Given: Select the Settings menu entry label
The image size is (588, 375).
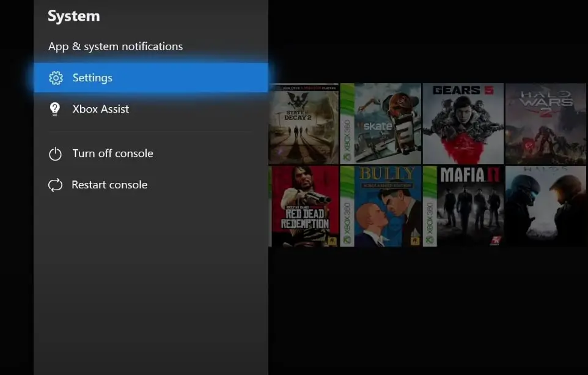Looking at the screenshot, I should 92,78.
